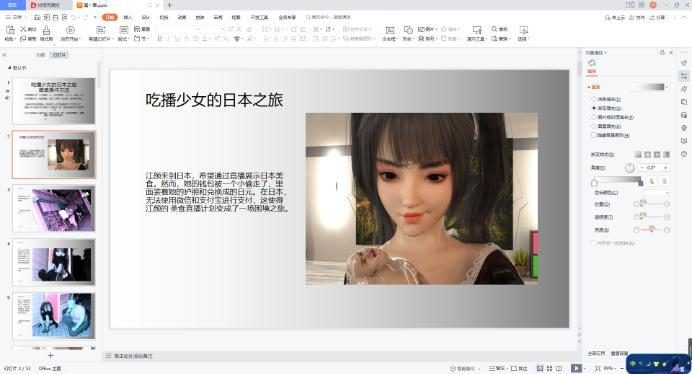Image resolution: width=692 pixels, height=374 pixels.
Task: Click the Shapes icon in ribbon
Action: tap(408, 30)
